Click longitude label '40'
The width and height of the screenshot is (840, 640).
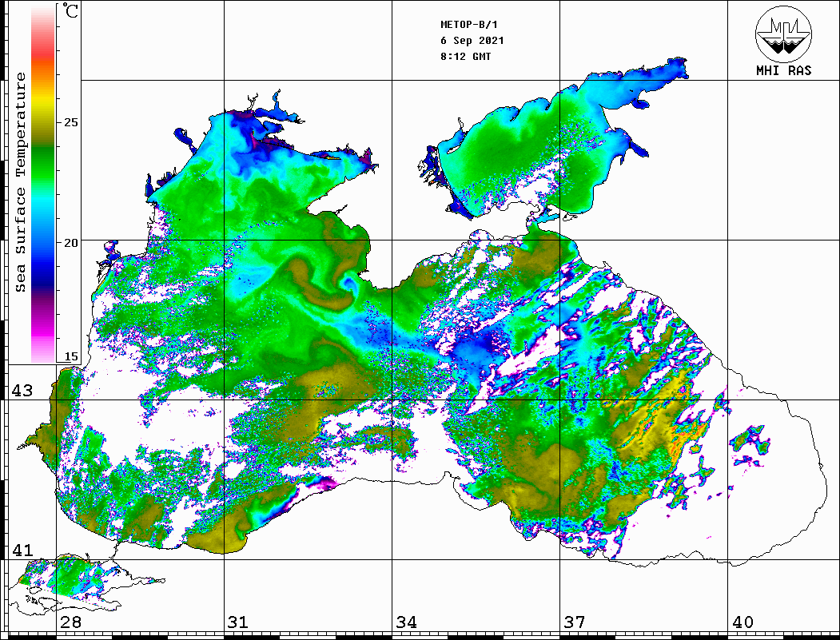pos(742,622)
